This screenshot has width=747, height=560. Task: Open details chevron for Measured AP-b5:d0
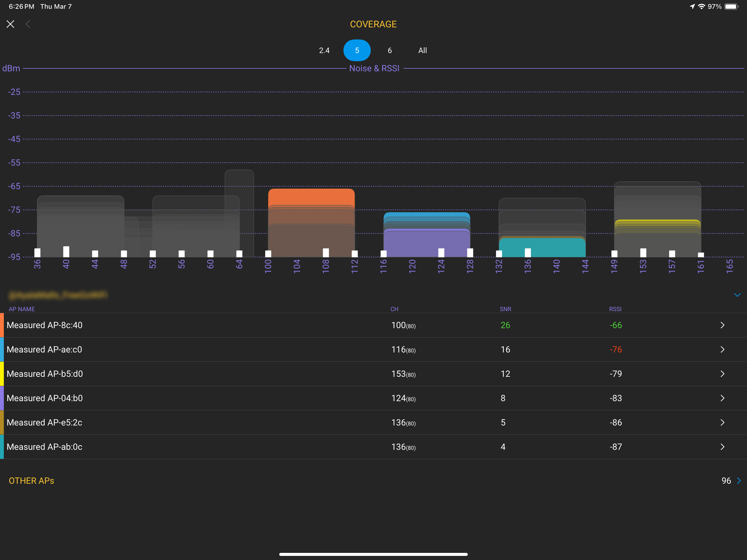tap(722, 374)
